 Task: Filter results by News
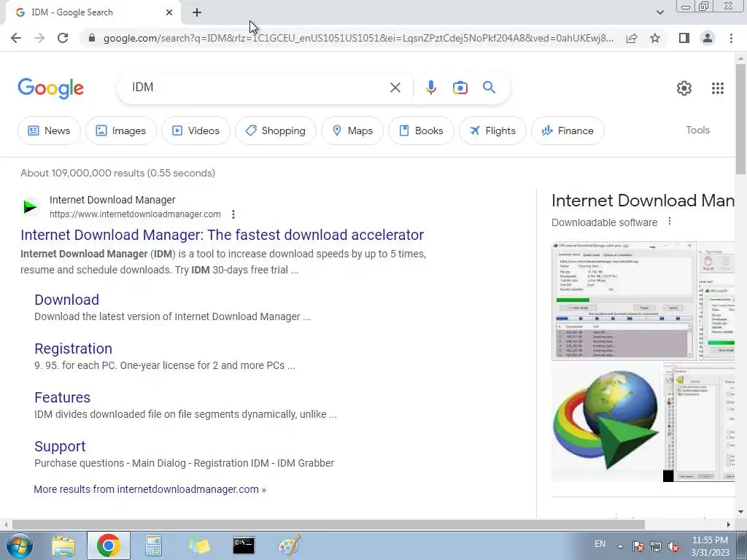point(49,131)
